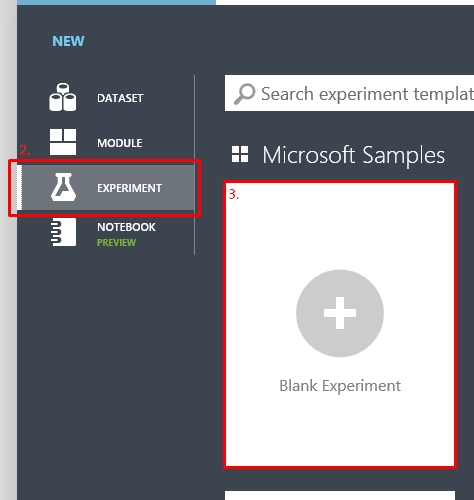474x500 pixels.
Task: Click the grid icon beside Microsoft Samples
Action: tap(240, 154)
